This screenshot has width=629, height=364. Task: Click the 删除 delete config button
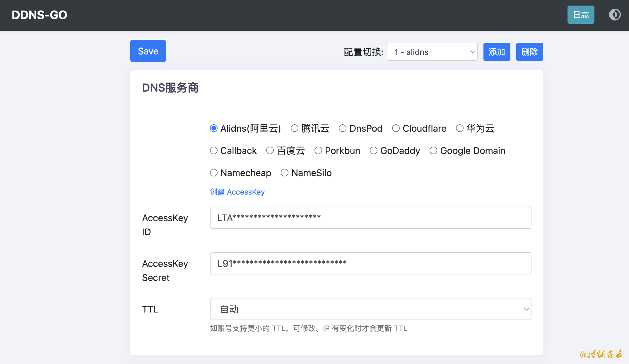(529, 52)
